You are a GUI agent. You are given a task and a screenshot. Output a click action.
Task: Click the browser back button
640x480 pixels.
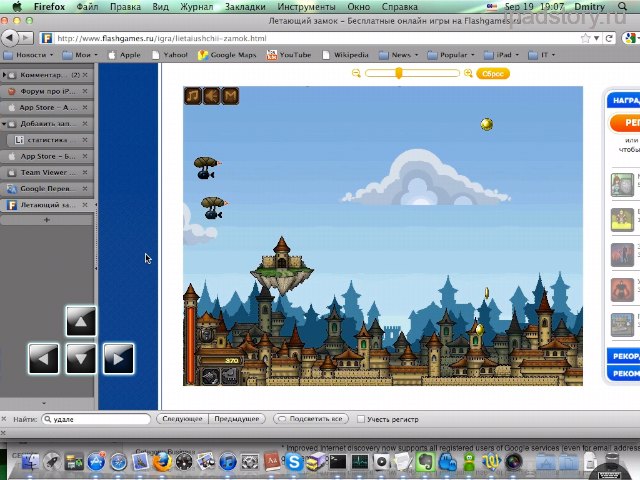click(x=9, y=38)
